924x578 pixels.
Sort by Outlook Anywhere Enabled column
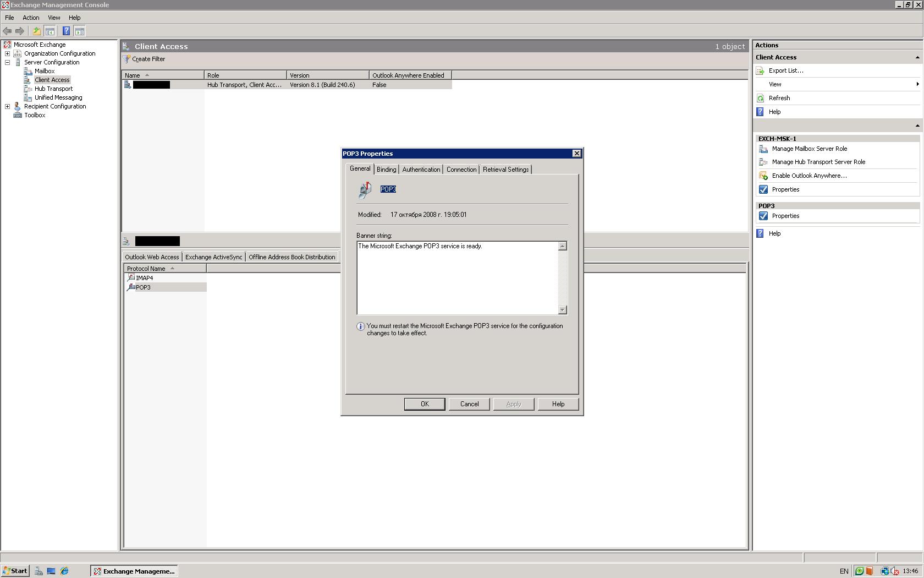410,75
